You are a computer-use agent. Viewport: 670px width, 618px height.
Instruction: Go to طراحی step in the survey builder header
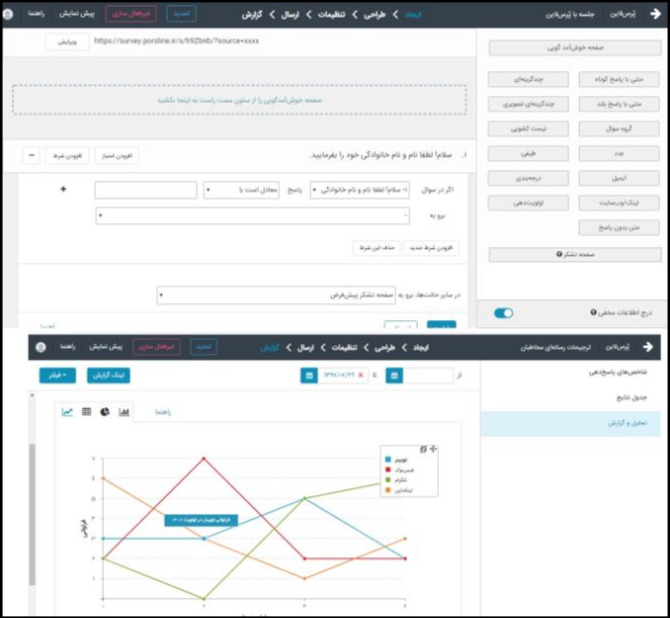tap(375, 15)
